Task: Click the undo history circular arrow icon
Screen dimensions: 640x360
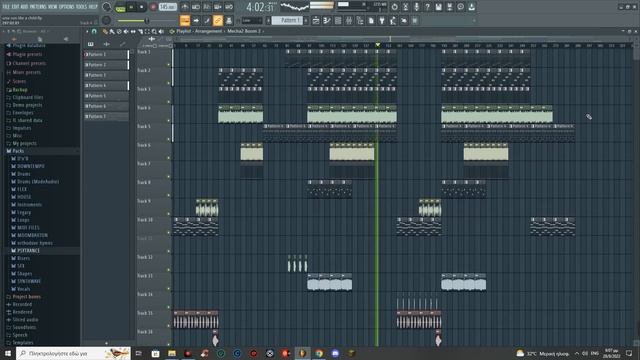Action: click(x=394, y=7)
